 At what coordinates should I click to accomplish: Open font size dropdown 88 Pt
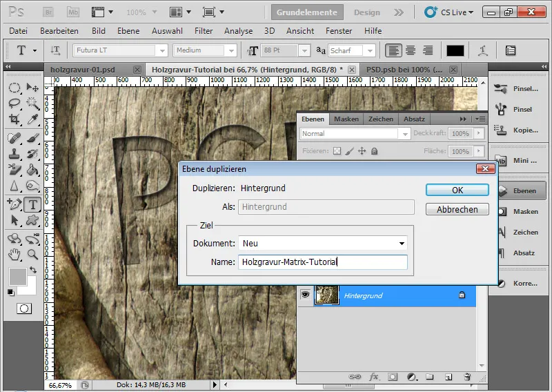[304, 50]
